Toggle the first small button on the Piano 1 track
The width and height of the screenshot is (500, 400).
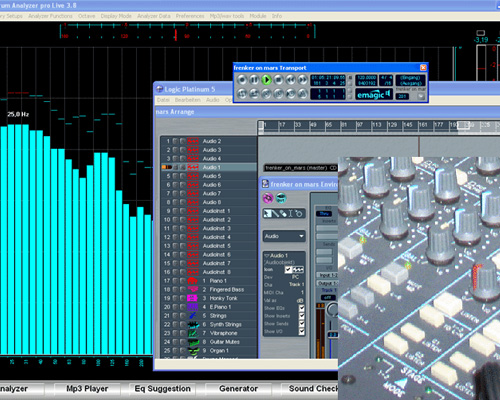(x=175, y=281)
